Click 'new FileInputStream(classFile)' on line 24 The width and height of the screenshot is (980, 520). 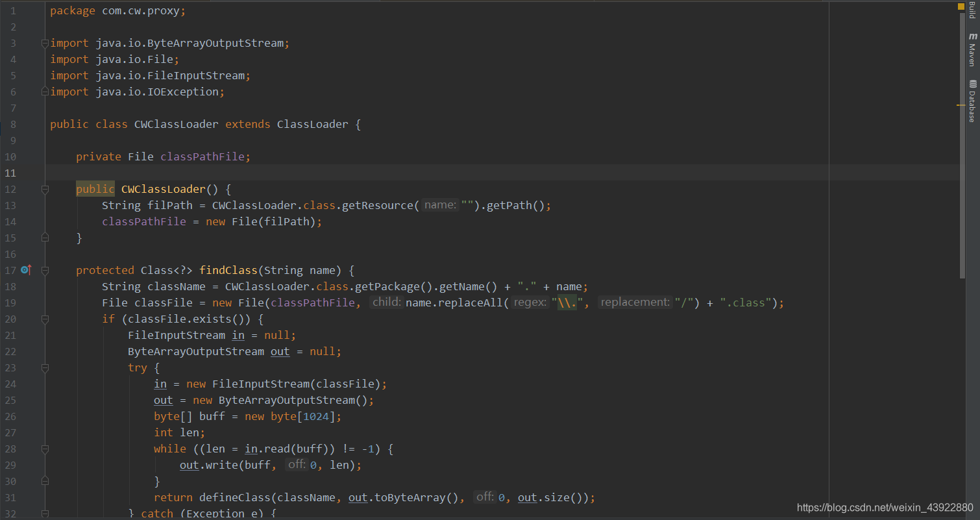click(x=284, y=384)
